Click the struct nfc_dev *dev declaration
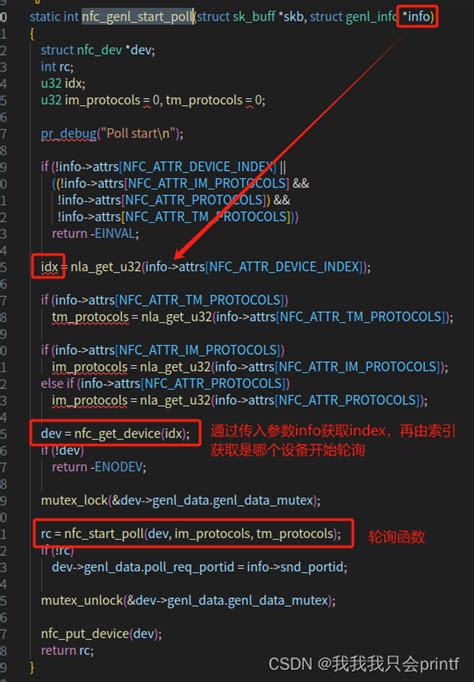The image size is (474, 682). click(x=98, y=50)
